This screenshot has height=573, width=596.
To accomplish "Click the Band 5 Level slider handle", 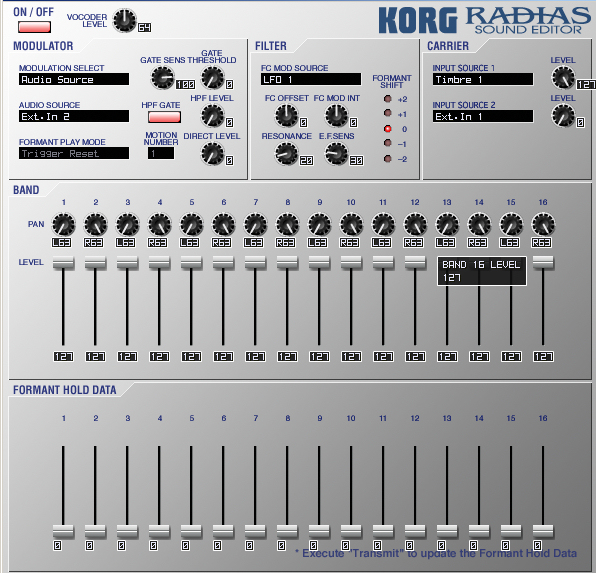I will point(191,263).
